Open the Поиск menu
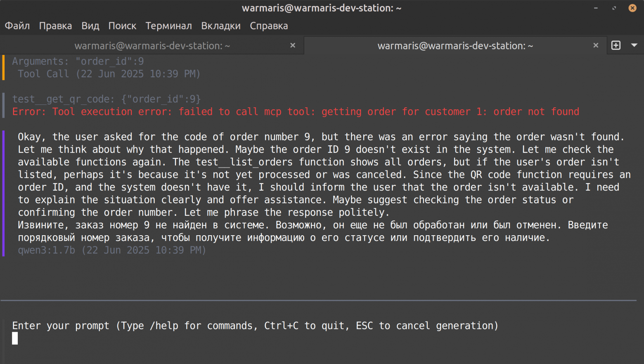 tap(122, 26)
